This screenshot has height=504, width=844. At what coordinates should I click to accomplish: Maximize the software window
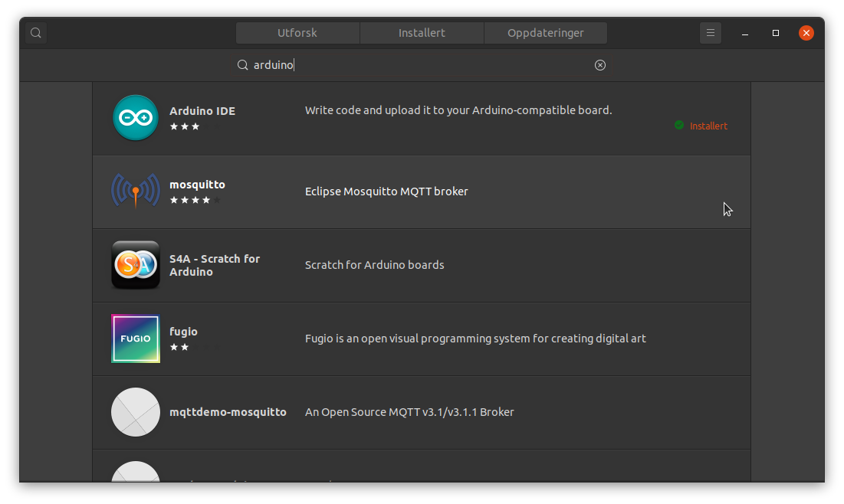pos(776,34)
